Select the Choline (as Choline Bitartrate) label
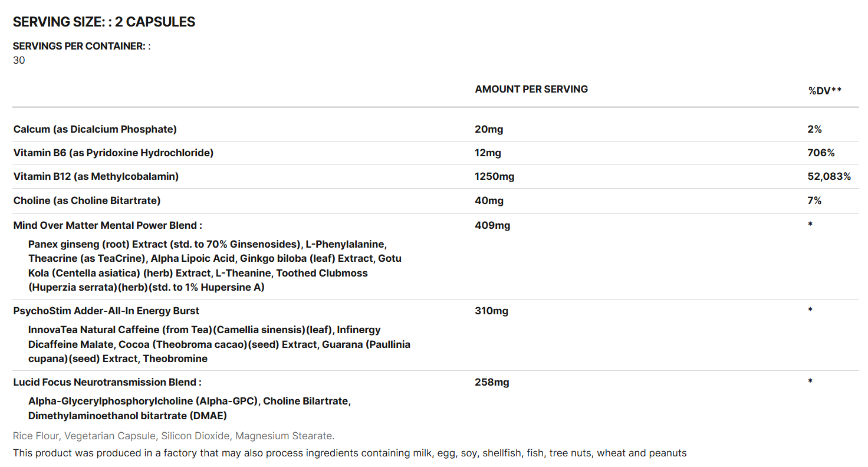Viewport: 868px width, 467px height. coord(87,200)
